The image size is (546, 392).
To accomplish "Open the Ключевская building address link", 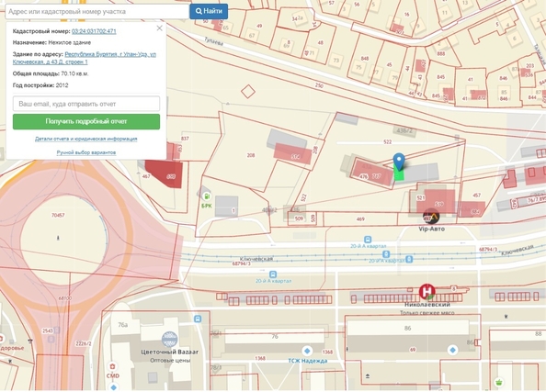I will pos(85,58).
